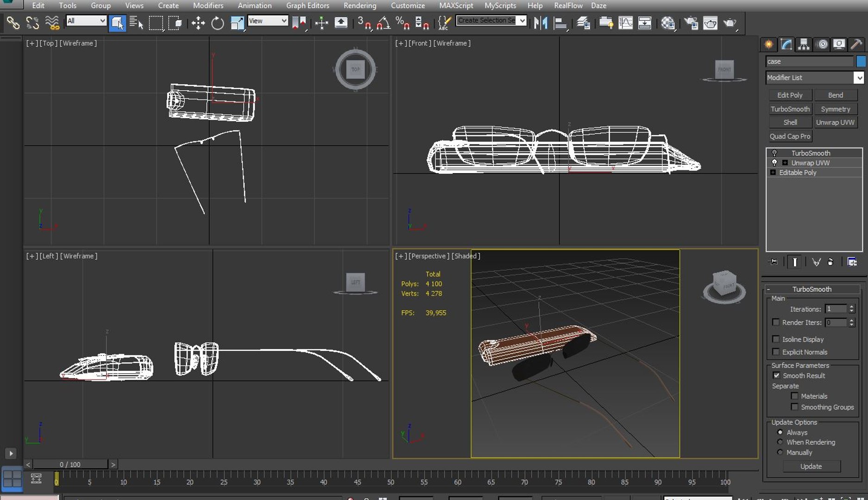Toggle the 3D Snaps tool

click(x=364, y=23)
